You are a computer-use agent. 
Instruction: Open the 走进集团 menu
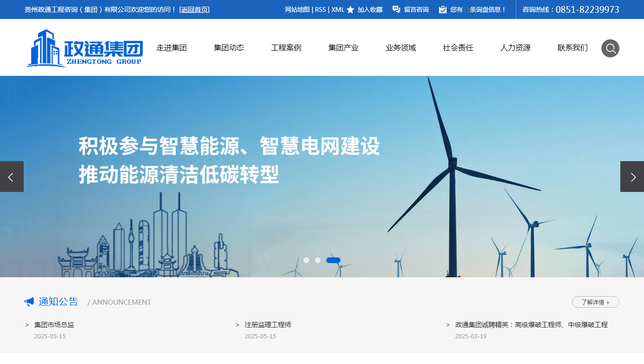[x=171, y=47]
